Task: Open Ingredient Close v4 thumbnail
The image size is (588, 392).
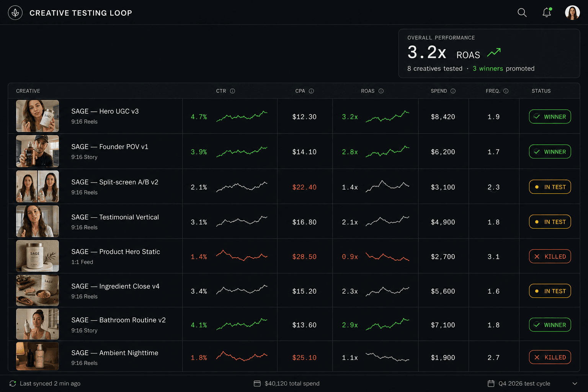Action: [x=38, y=290]
